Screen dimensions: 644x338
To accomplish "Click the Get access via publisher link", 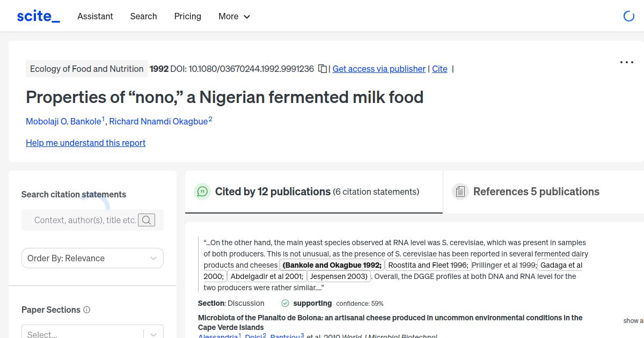I will point(379,69).
